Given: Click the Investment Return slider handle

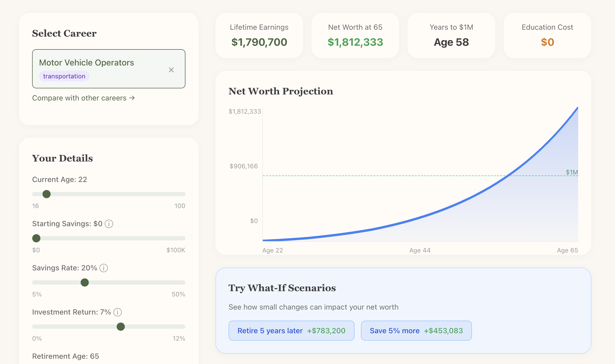Looking at the screenshot, I should (x=121, y=326).
